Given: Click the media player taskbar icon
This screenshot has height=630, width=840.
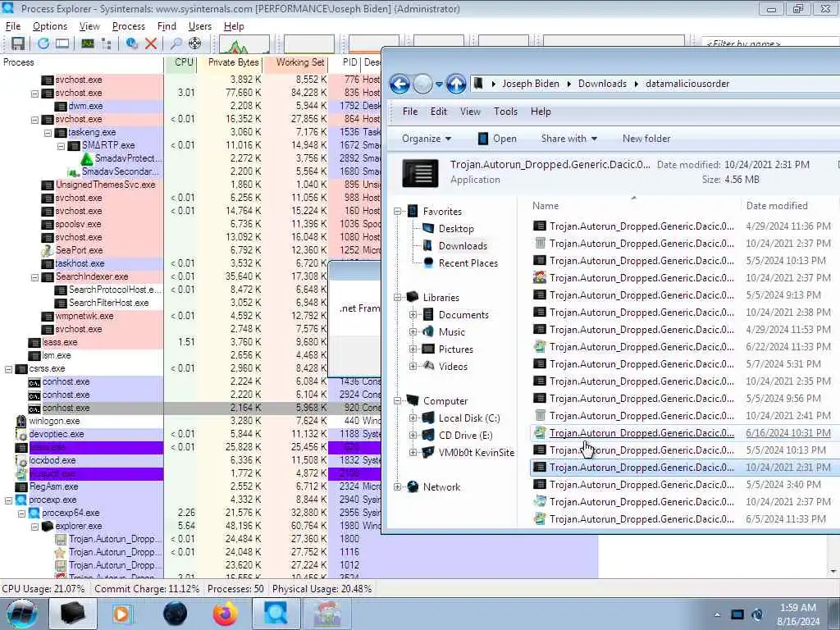Looking at the screenshot, I should pyautogui.click(x=122, y=614).
